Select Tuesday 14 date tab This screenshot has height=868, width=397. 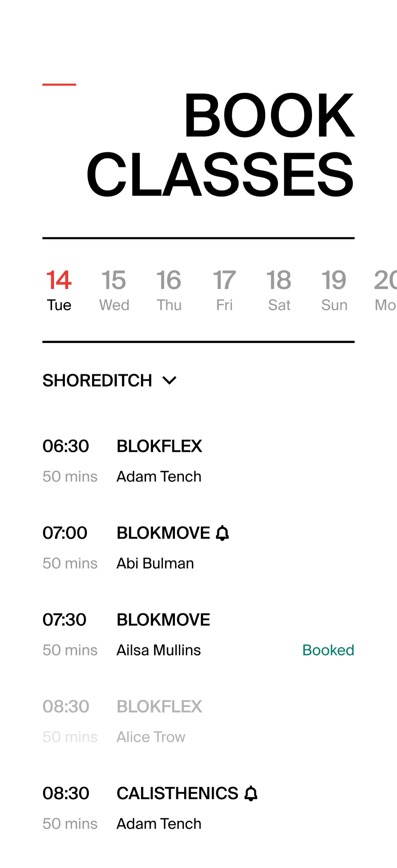click(59, 290)
